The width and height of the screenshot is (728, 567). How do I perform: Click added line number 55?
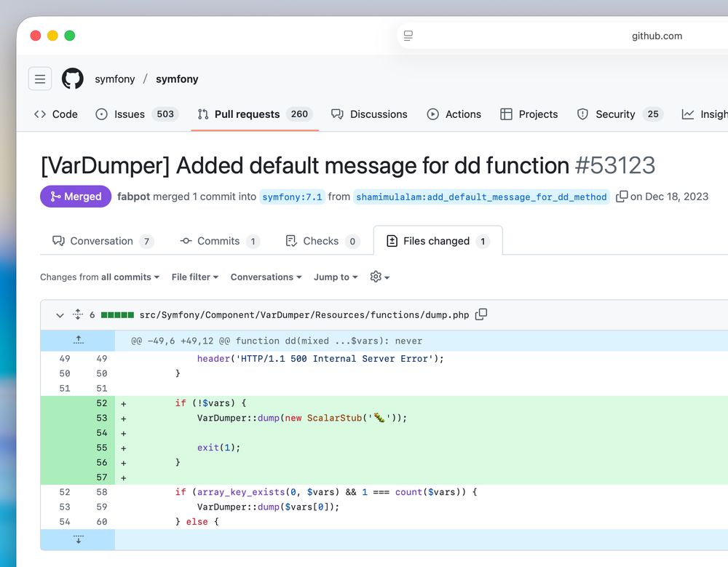(102, 448)
